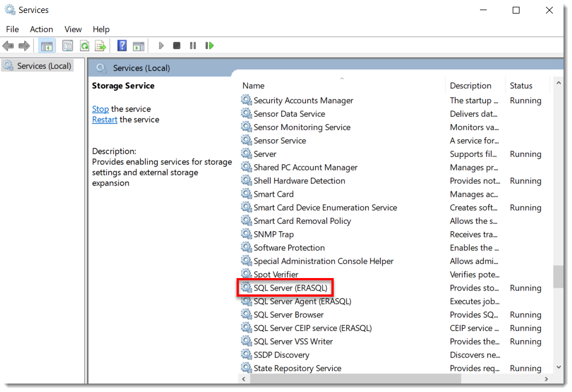Click the Back arrow toolbar icon

8,46
